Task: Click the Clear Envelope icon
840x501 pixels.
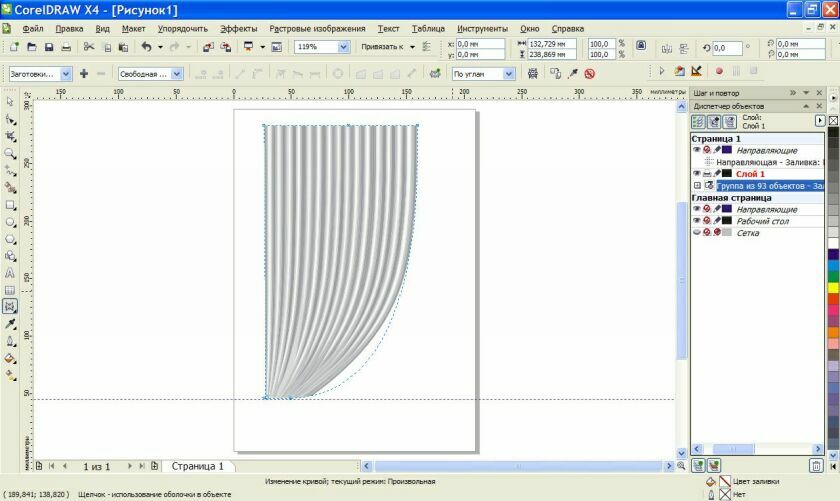Action: (590, 74)
